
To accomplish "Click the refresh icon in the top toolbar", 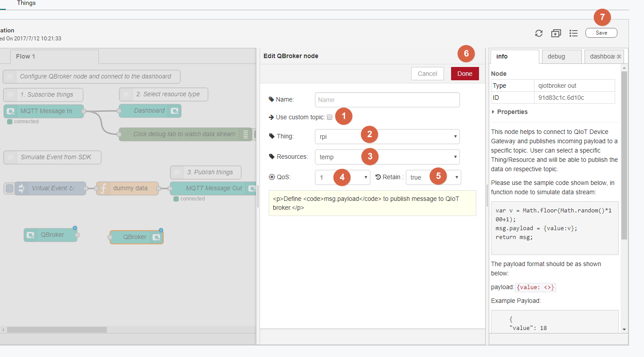I will click(x=539, y=33).
